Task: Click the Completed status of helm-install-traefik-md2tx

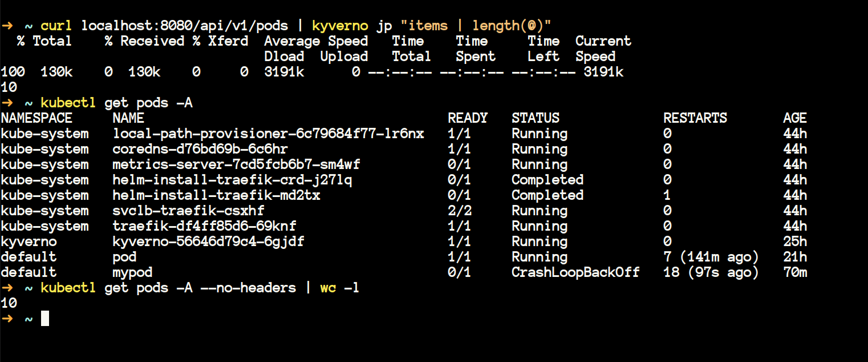Action: 547,195
